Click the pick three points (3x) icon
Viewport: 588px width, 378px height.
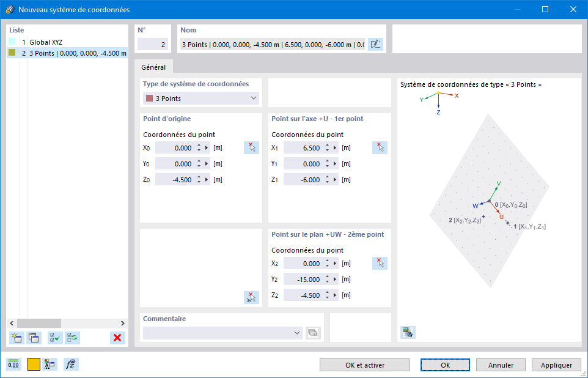[x=251, y=297]
